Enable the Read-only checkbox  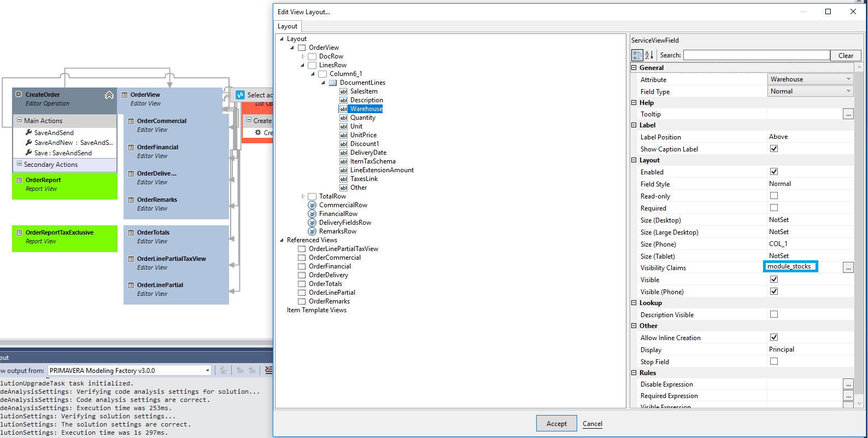point(774,196)
